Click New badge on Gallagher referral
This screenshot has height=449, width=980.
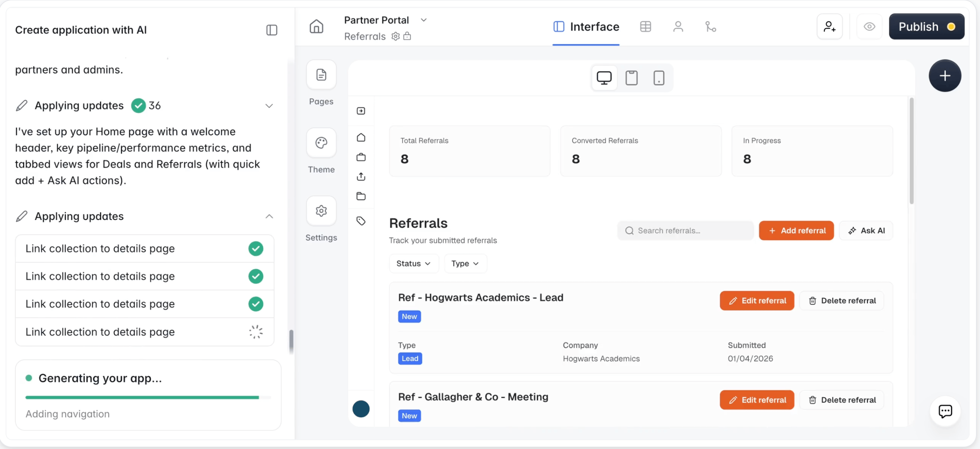(x=409, y=416)
